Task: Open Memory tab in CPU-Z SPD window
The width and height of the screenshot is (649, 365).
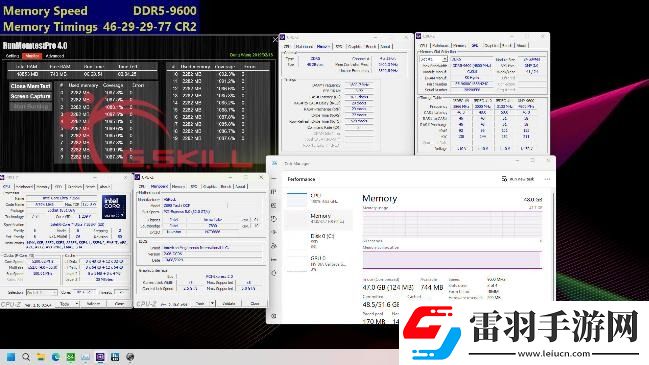Action: [x=459, y=46]
